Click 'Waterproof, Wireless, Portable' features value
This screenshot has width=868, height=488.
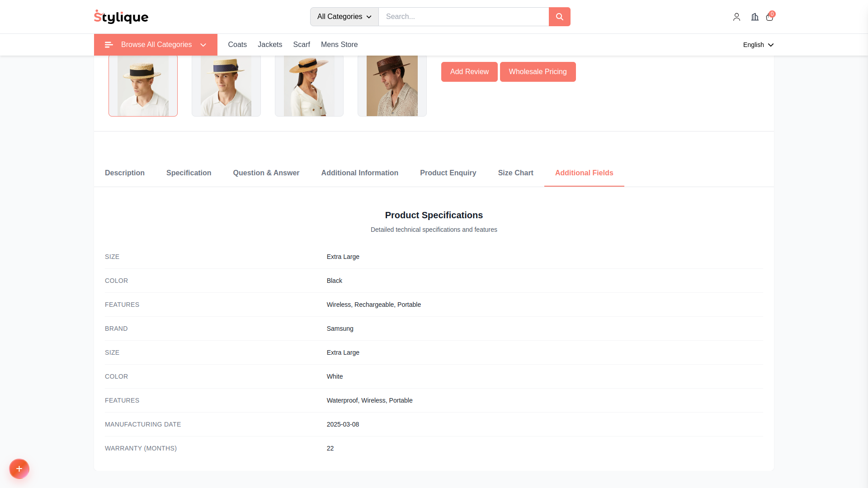coord(370,400)
